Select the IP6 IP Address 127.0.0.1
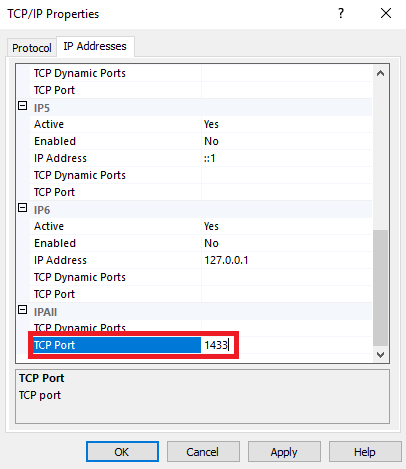Screen dimensions: 406x469 (226, 260)
